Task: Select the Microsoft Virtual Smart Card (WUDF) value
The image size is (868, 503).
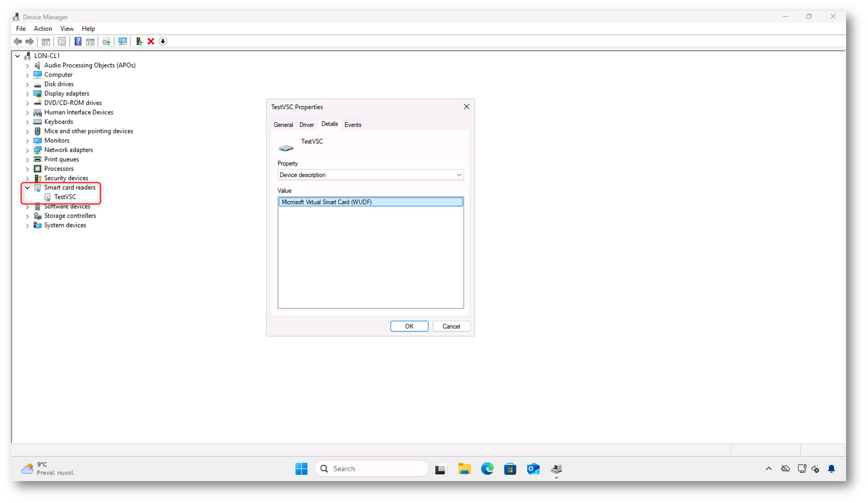Action: pyautogui.click(x=370, y=202)
